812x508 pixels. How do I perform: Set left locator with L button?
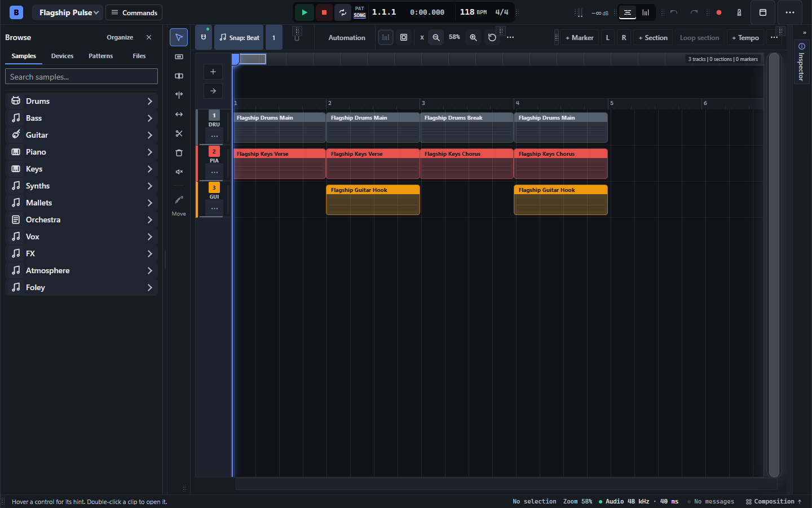pos(607,38)
